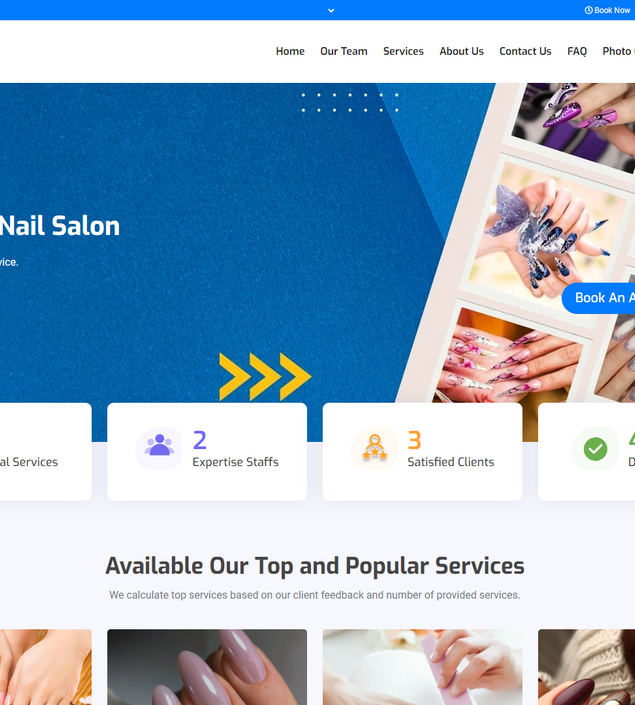The height and width of the screenshot is (705, 635).
Task: Navigate to Contact Us
Action: [x=525, y=51]
